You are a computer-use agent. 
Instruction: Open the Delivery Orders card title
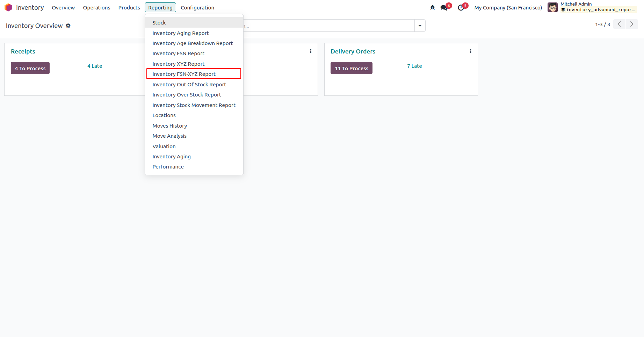tap(353, 51)
